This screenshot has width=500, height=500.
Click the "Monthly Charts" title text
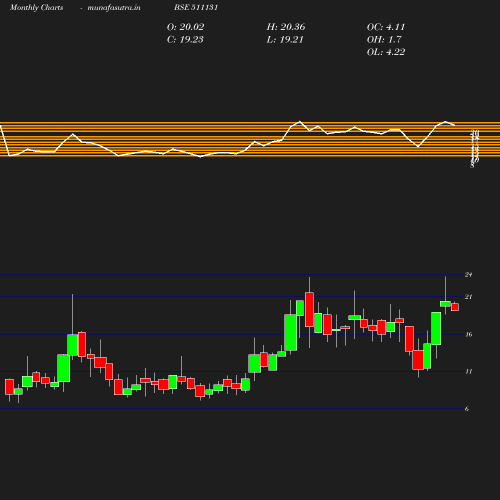click(36, 7)
